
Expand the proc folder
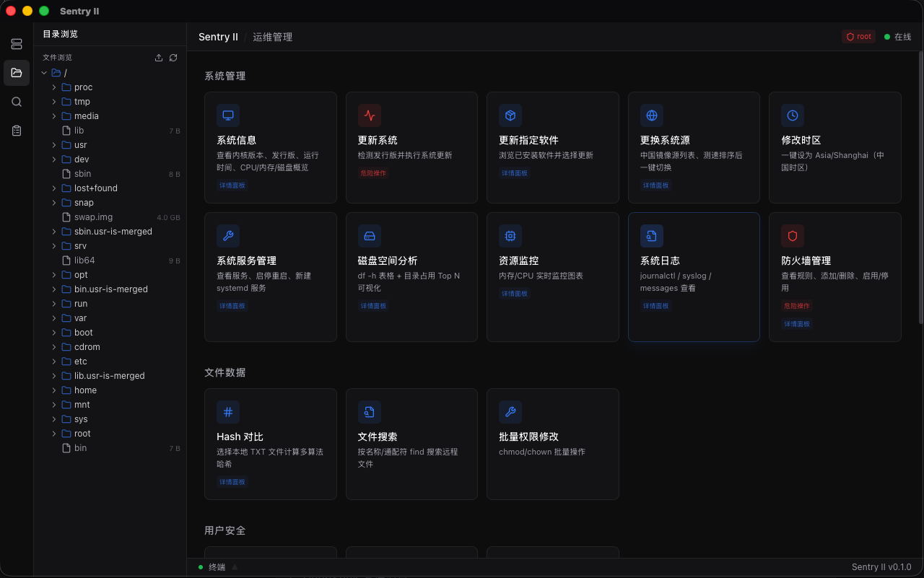tap(54, 87)
